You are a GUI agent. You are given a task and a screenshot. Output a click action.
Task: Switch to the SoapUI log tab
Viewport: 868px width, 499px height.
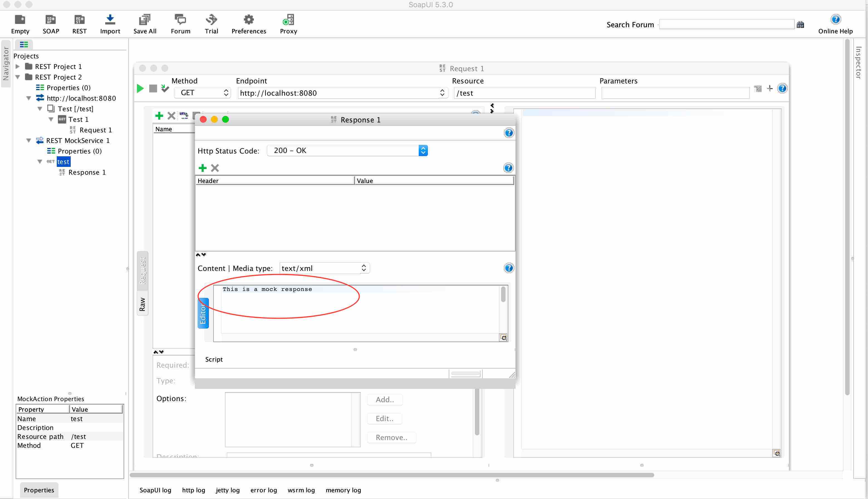coord(155,490)
